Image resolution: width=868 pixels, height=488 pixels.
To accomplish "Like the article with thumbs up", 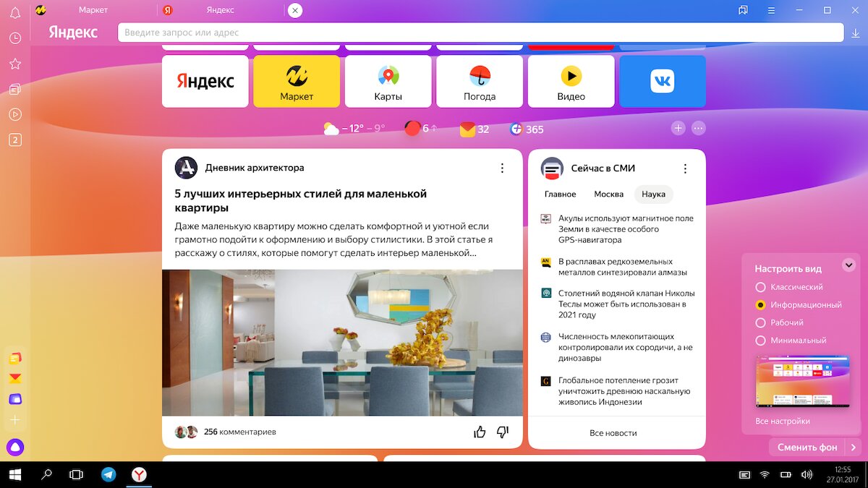I will tap(480, 432).
